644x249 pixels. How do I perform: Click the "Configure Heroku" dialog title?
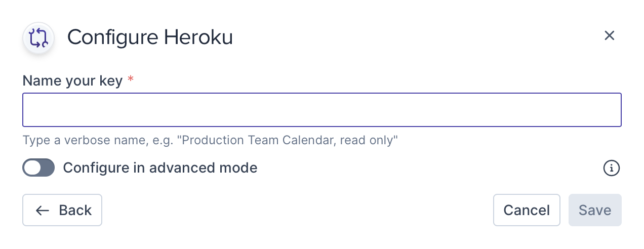point(150,37)
